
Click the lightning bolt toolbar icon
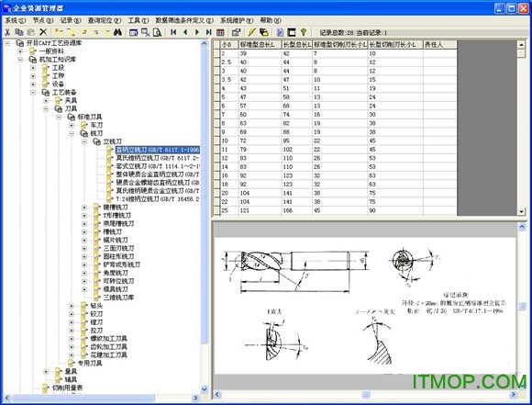[x=251, y=32]
